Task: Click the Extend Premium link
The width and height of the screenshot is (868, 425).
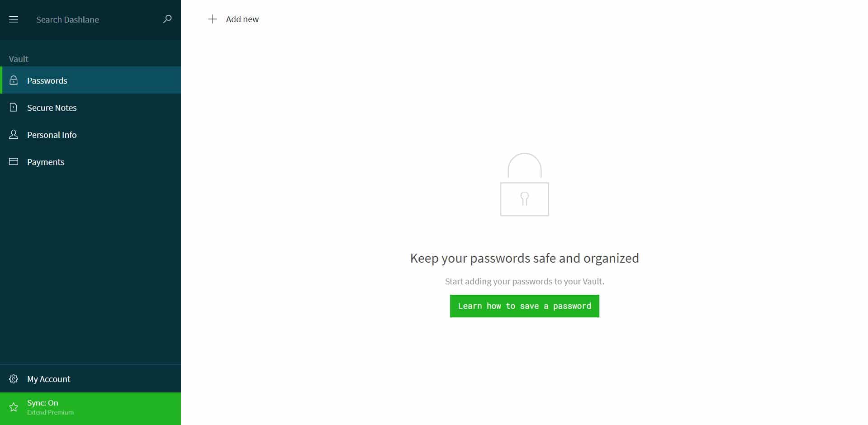Action: click(50, 412)
